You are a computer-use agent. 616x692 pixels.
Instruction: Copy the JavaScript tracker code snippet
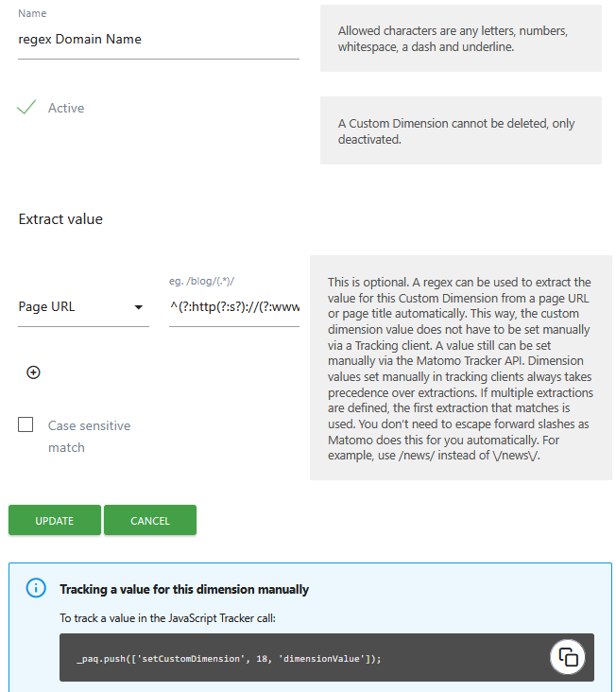tap(568, 657)
